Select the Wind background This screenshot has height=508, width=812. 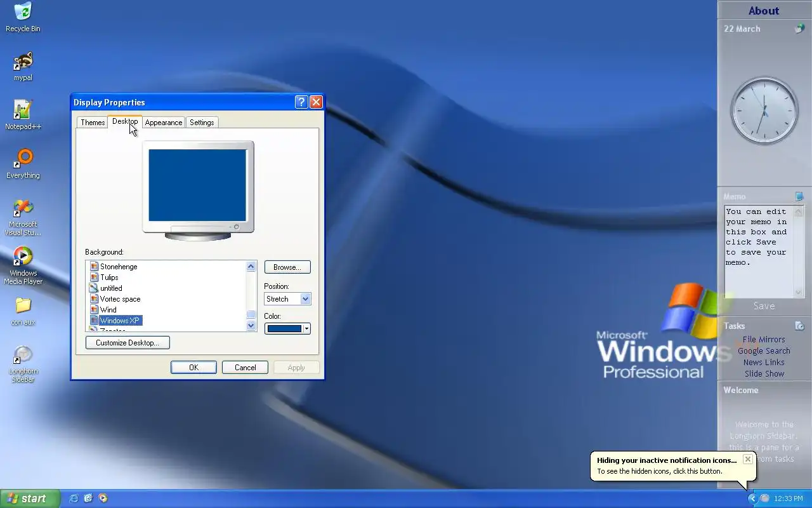point(108,310)
